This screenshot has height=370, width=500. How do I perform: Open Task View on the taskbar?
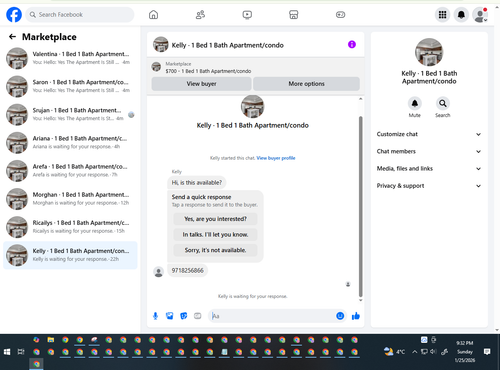tap(21, 352)
